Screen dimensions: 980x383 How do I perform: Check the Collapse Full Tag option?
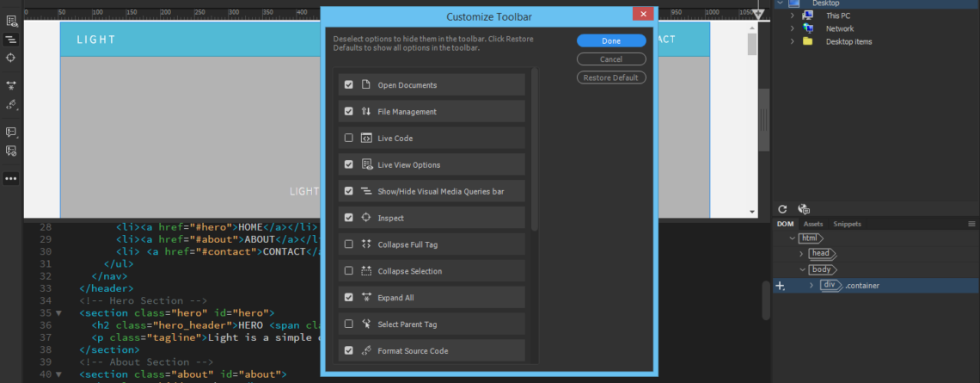point(348,244)
